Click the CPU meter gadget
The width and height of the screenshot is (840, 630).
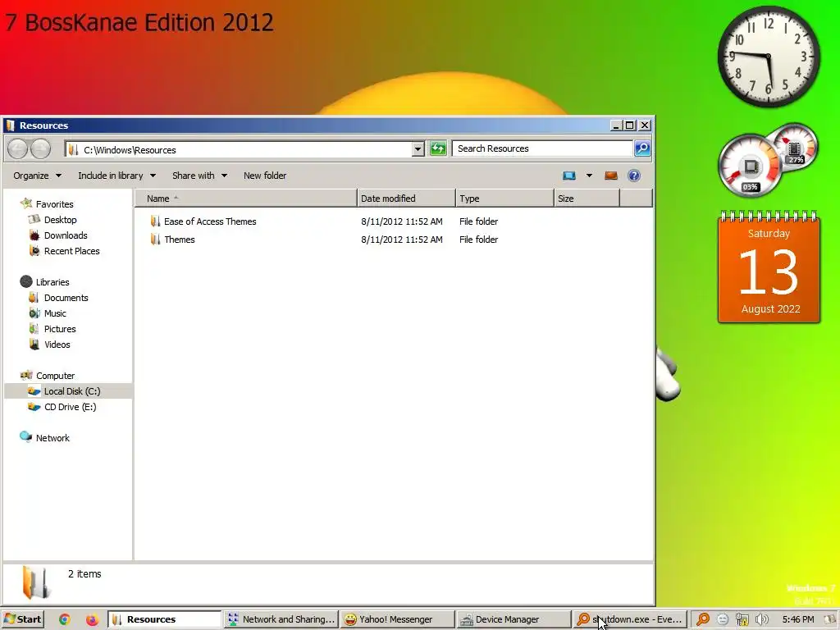751,166
